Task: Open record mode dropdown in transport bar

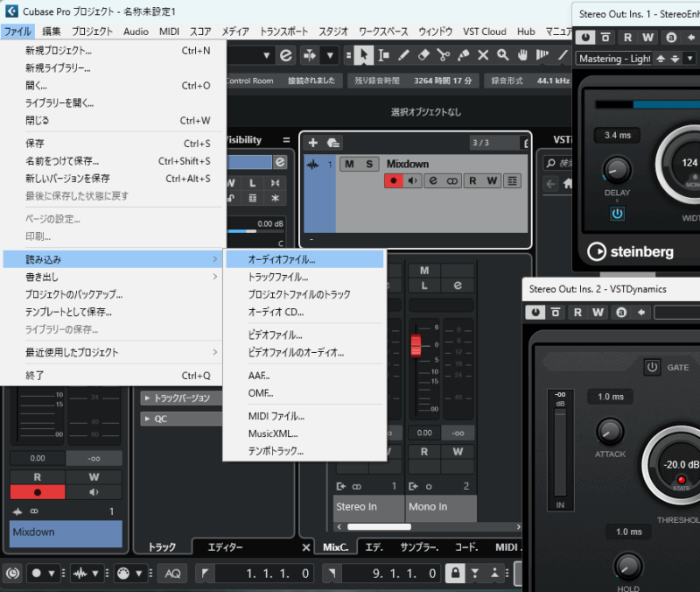Action: point(52,574)
